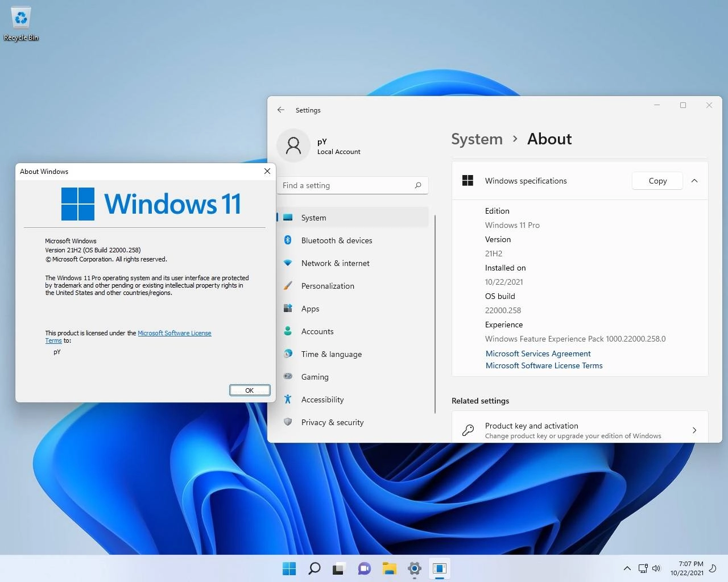Screen dimensions: 728x582
Task: Open Task View on the taskbar
Action: click(339, 568)
